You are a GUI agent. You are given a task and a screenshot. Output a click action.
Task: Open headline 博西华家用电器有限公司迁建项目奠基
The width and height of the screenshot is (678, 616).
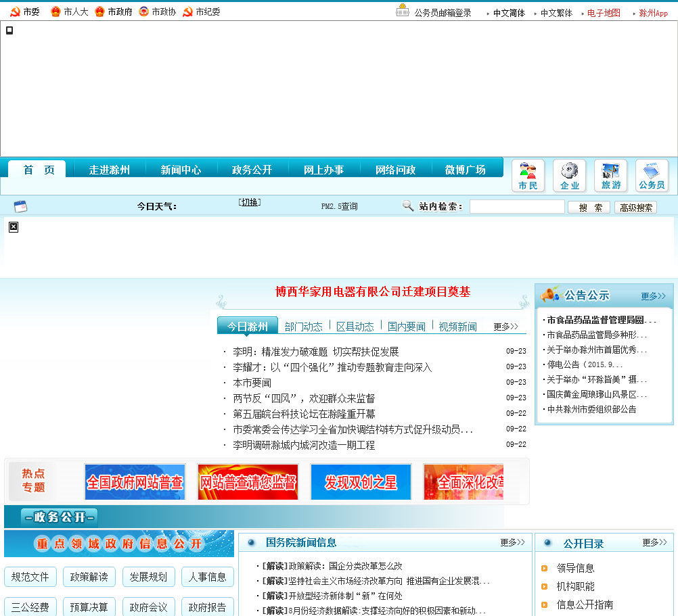[372, 292]
